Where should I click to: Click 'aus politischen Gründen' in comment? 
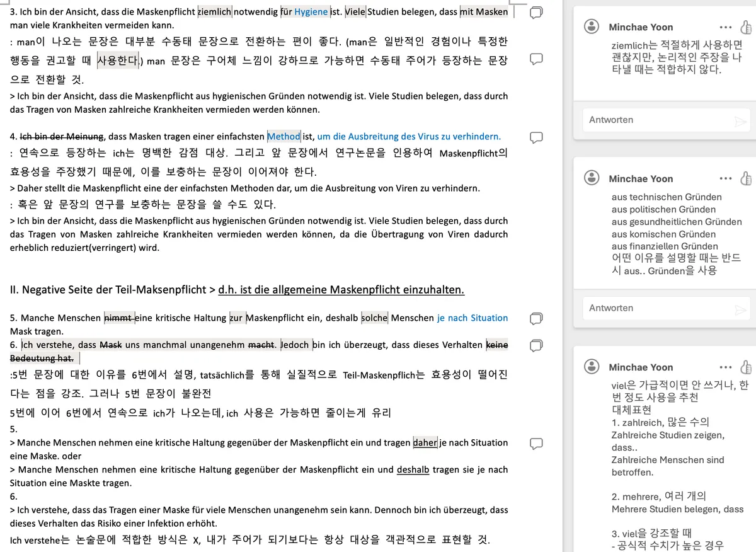click(663, 209)
